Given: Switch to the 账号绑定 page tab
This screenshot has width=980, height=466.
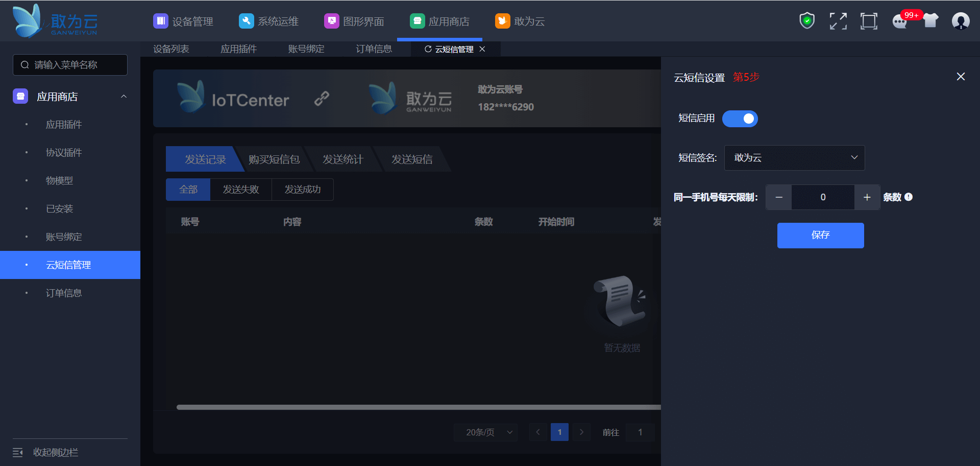Looking at the screenshot, I should point(306,49).
